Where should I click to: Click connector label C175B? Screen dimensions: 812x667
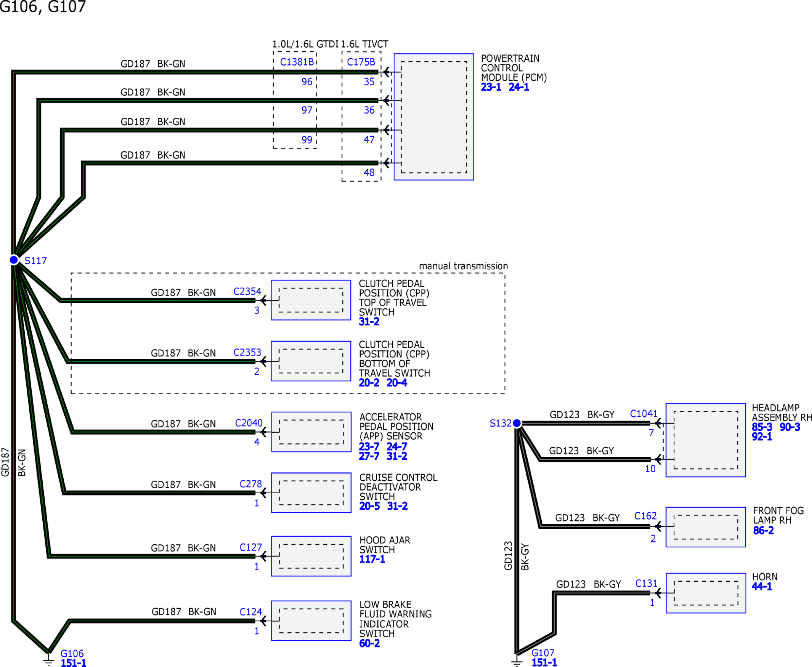coord(361,62)
